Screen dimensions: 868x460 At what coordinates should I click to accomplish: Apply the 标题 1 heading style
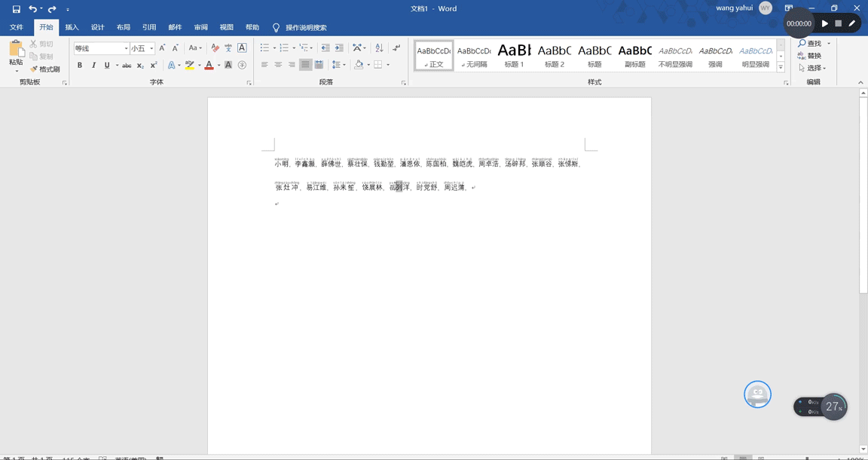[x=515, y=55]
